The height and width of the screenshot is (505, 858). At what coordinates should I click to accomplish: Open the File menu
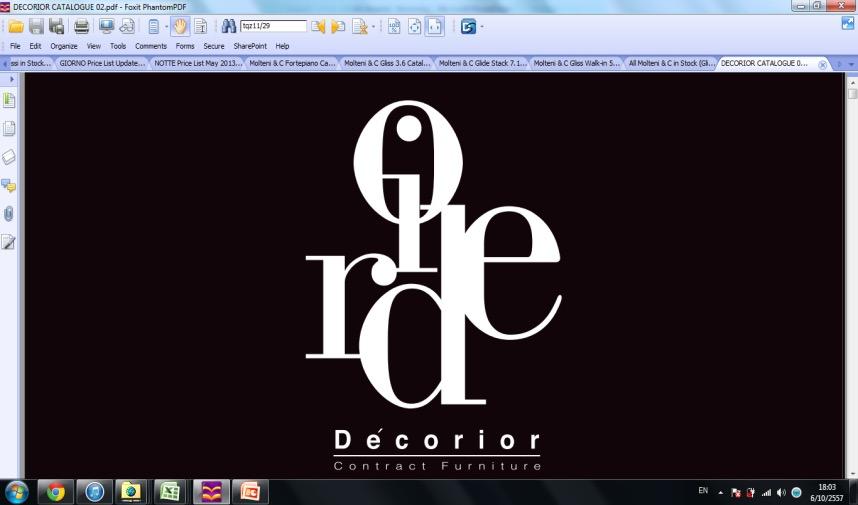coord(15,46)
